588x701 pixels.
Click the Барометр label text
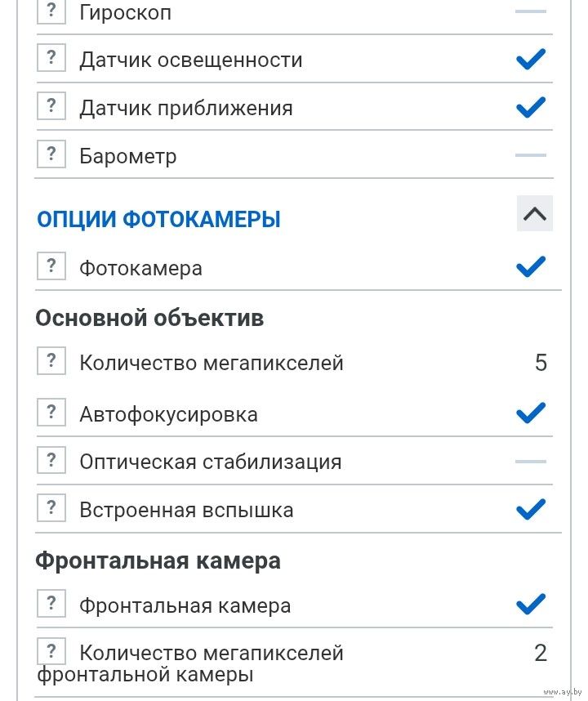[128, 156]
